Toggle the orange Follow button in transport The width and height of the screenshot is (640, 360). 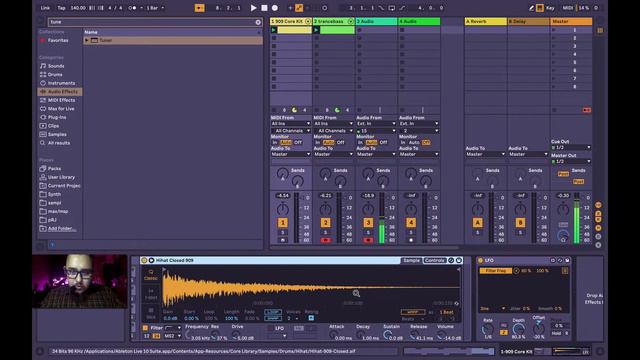coord(199,8)
